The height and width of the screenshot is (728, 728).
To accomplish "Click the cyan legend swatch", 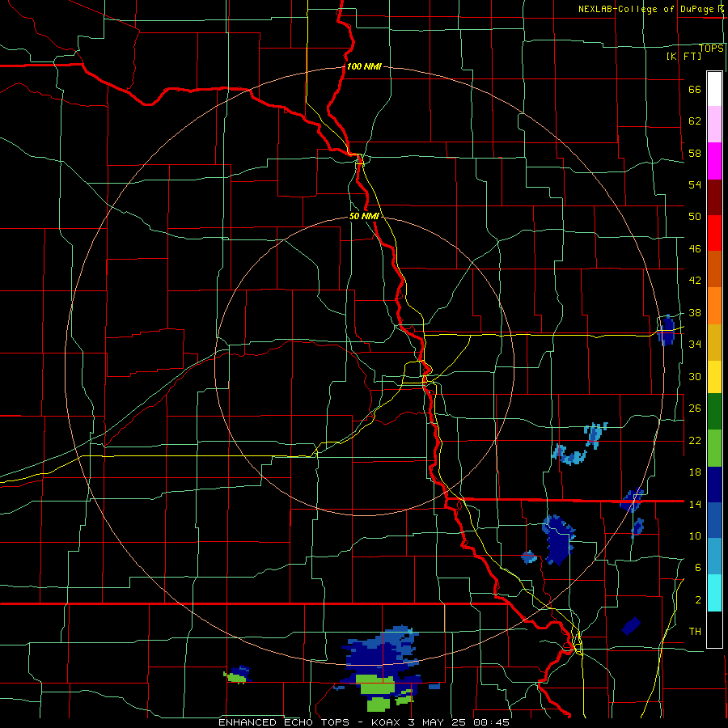I will (714, 593).
